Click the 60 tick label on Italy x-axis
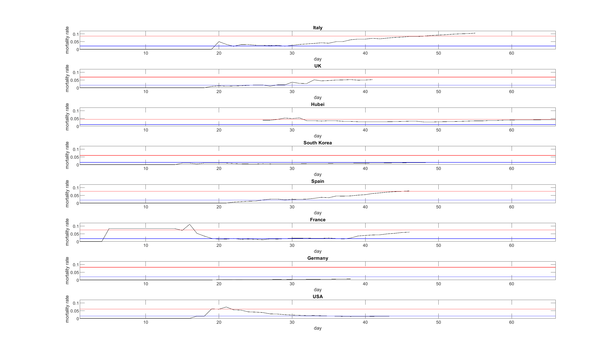This screenshot has height=364, width=614. click(511, 53)
